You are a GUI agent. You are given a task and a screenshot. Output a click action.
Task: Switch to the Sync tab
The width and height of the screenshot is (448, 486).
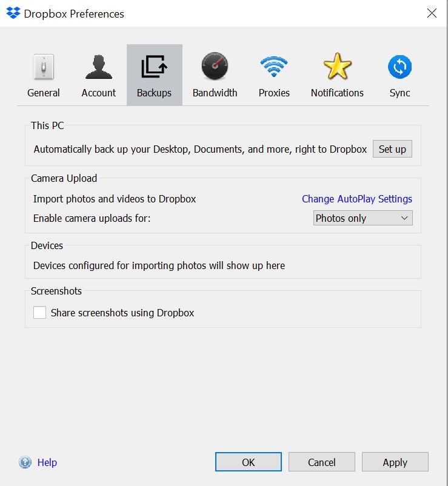click(400, 75)
